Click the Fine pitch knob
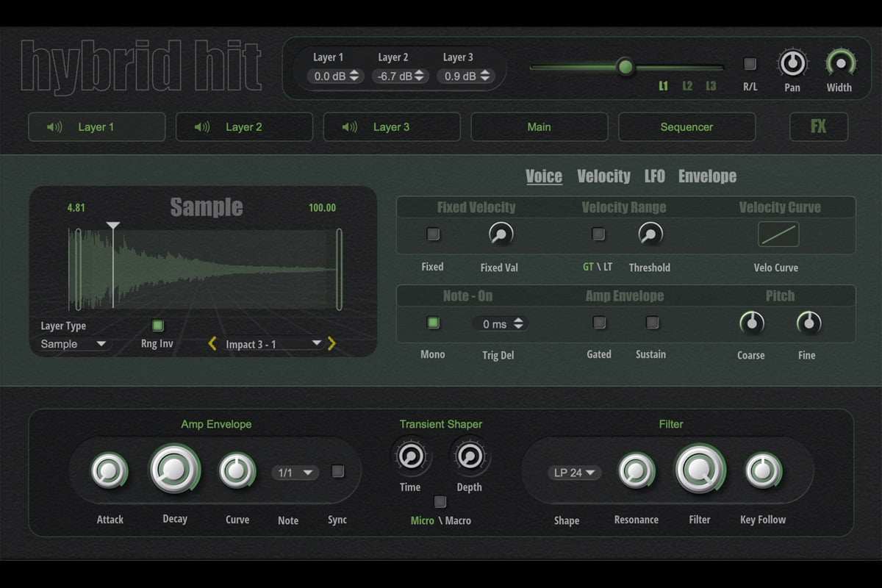This screenshot has height=588, width=882. [808, 323]
